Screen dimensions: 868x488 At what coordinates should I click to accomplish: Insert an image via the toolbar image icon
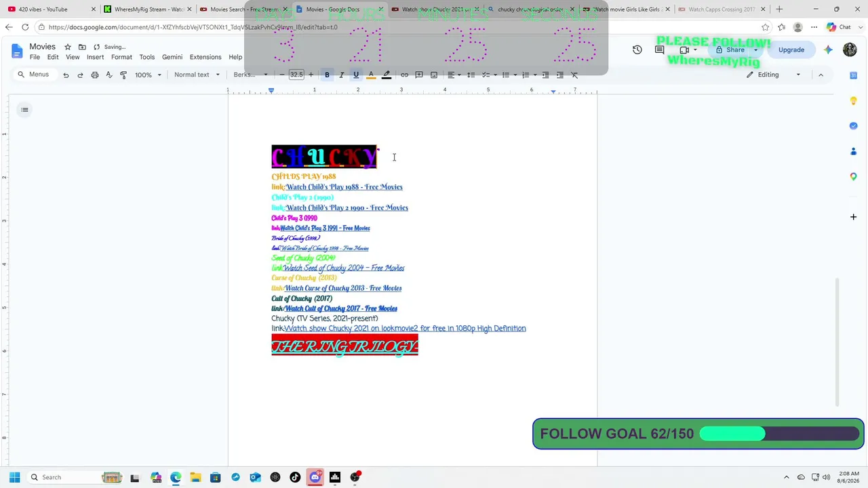434,75
